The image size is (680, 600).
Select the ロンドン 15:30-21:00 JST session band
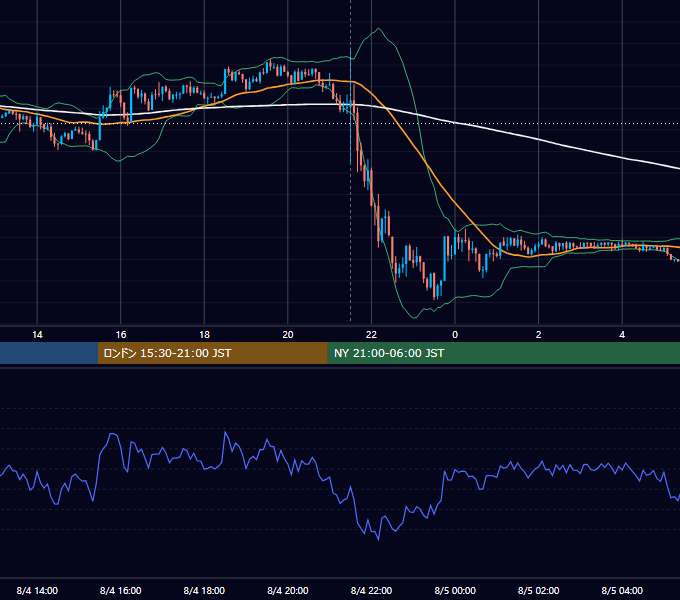[x=212, y=353]
